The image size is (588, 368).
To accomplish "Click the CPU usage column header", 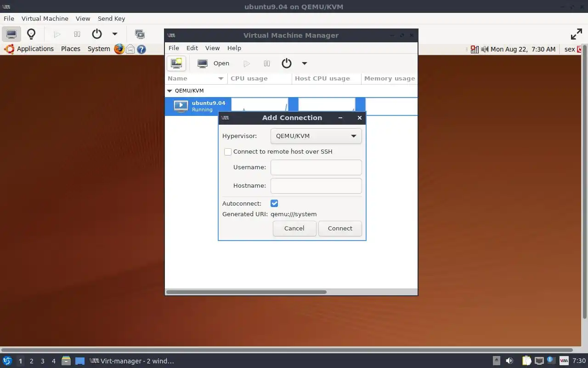I will tap(260, 79).
